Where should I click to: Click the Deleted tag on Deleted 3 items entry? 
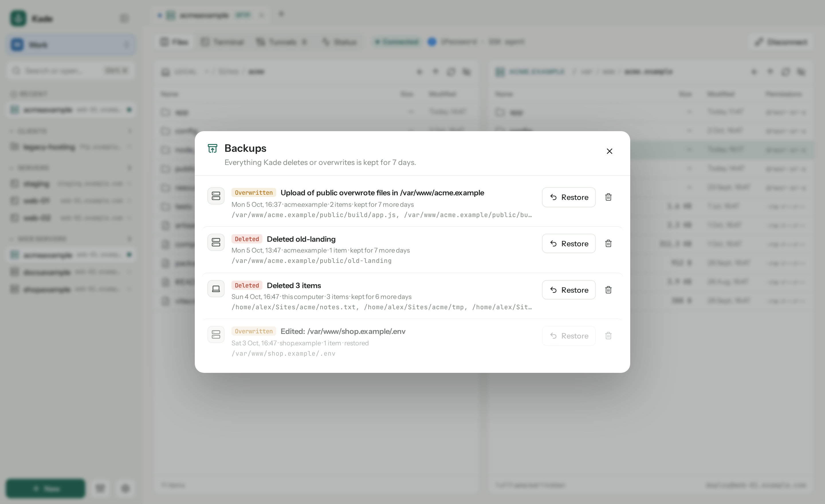tap(247, 286)
